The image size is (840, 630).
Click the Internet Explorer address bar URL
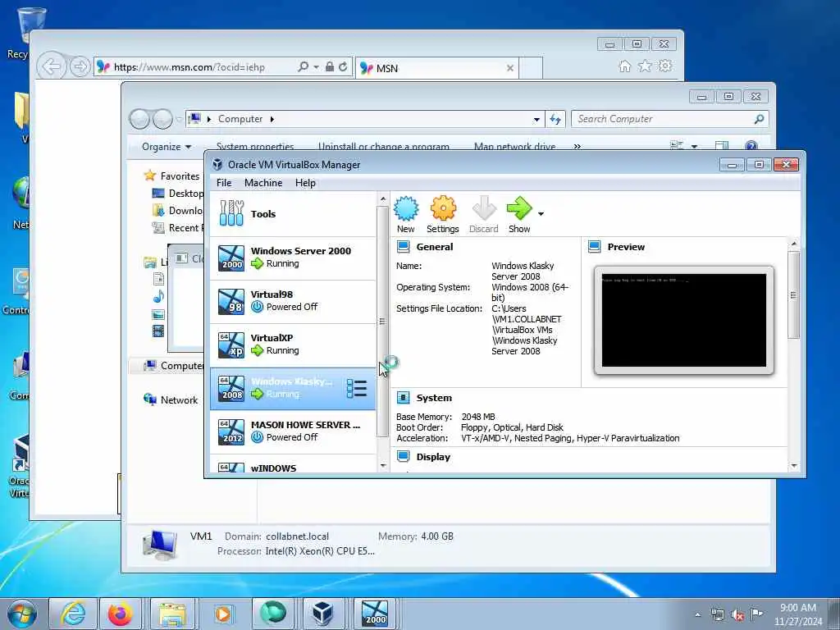189,67
